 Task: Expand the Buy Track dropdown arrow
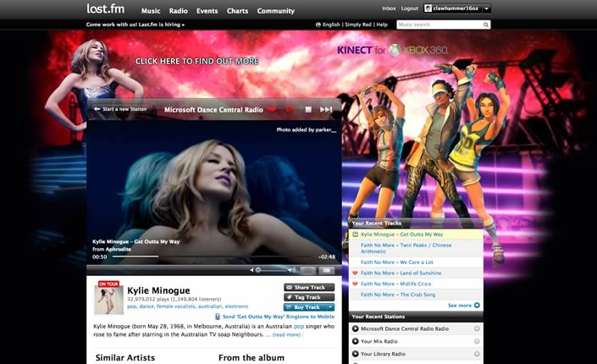tap(329, 307)
